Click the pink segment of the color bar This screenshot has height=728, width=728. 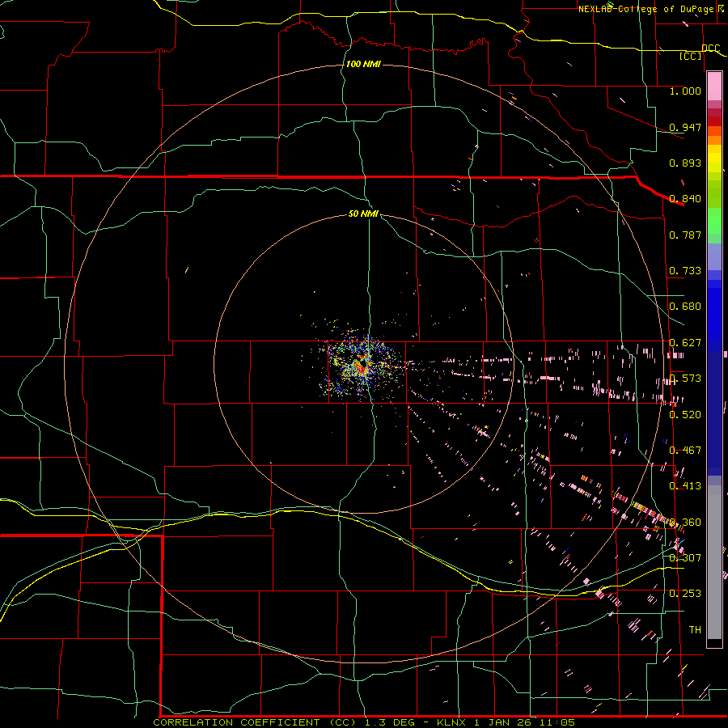pos(714,87)
